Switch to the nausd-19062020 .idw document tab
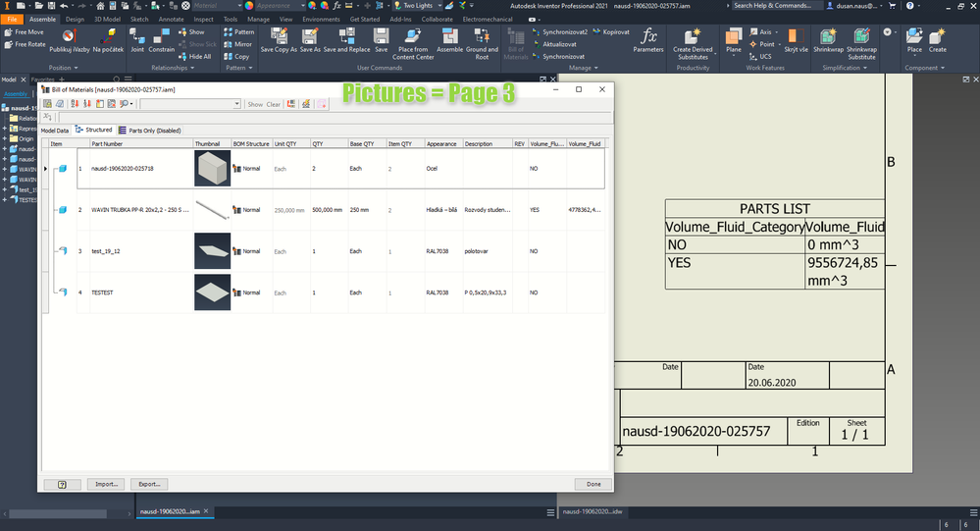This screenshot has width=980, height=531. tap(593, 511)
